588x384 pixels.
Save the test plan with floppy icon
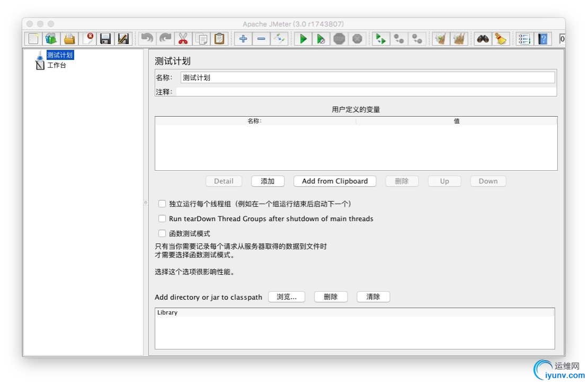[x=105, y=39]
